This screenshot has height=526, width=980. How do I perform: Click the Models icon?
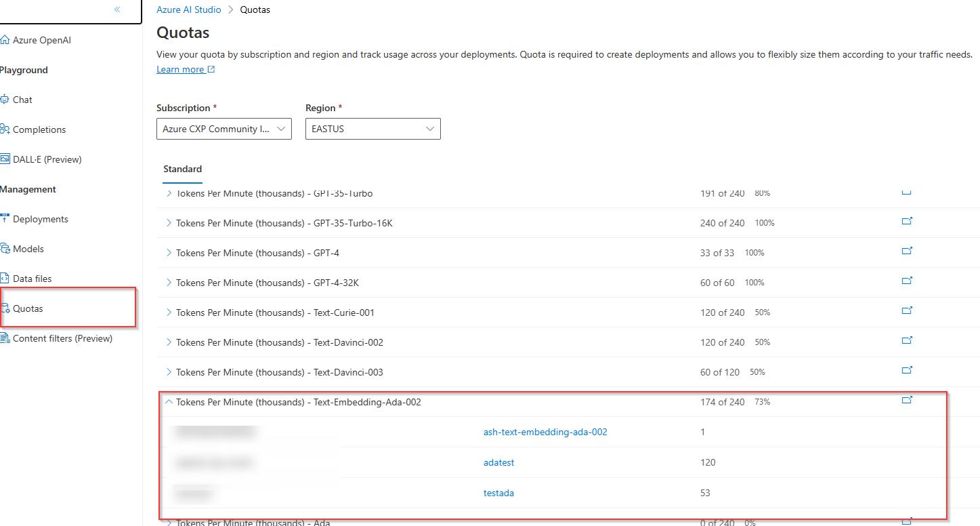point(5,249)
